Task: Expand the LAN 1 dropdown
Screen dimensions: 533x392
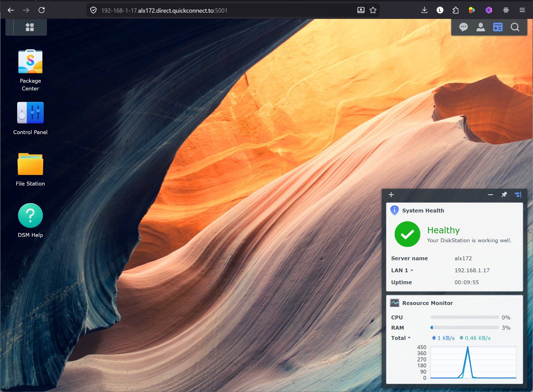Action: coord(402,270)
